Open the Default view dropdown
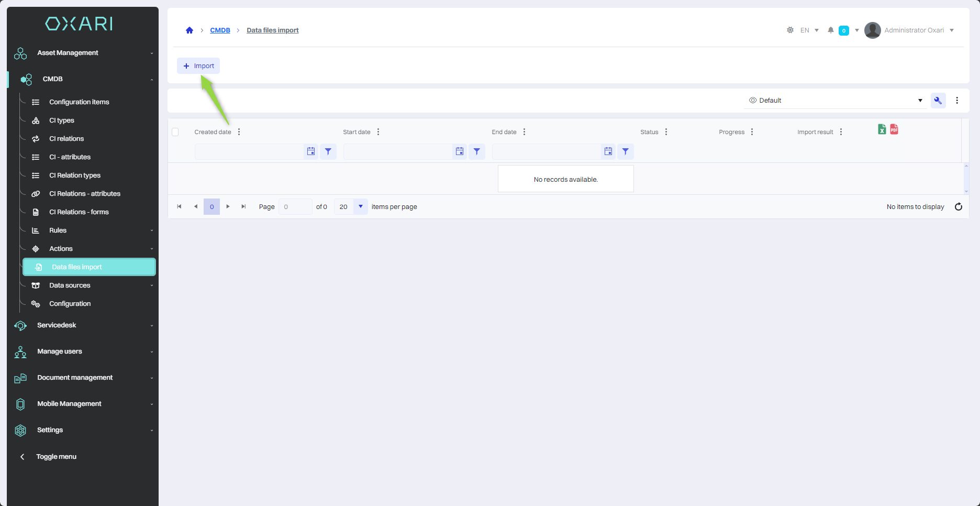This screenshot has height=506, width=980. 835,101
